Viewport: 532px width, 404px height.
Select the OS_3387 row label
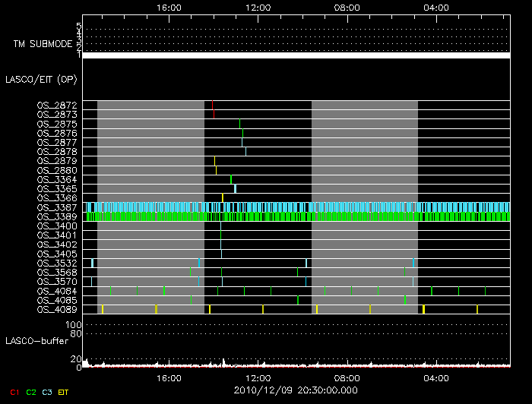pos(57,207)
